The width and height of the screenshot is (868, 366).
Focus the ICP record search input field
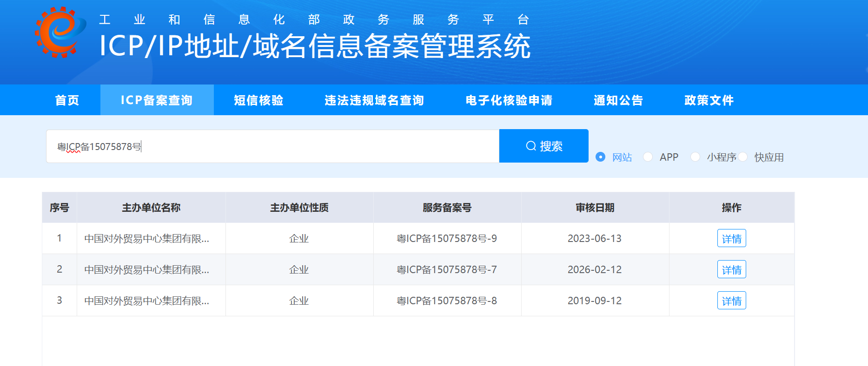point(272,146)
